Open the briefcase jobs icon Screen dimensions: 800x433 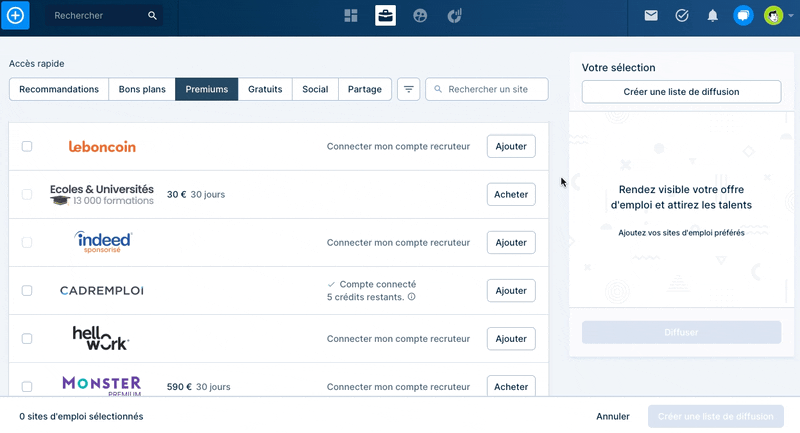pos(385,16)
